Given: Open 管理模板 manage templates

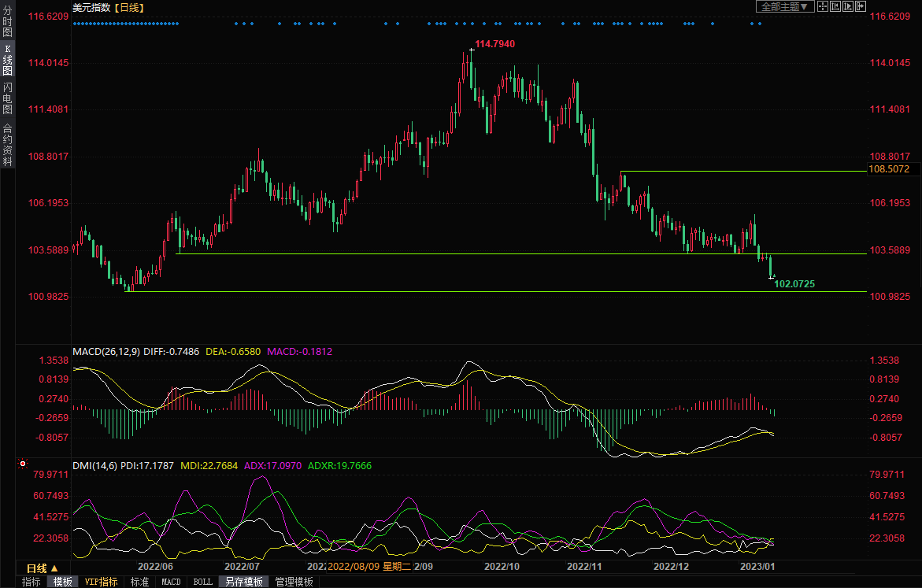Looking at the screenshot, I should (x=294, y=582).
